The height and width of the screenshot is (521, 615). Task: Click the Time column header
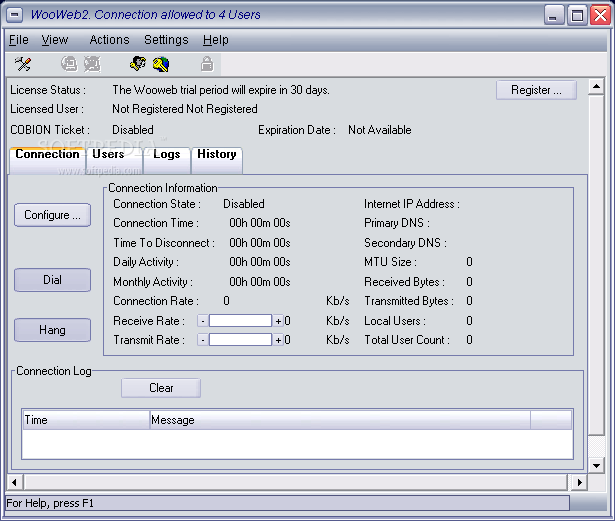click(86, 420)
